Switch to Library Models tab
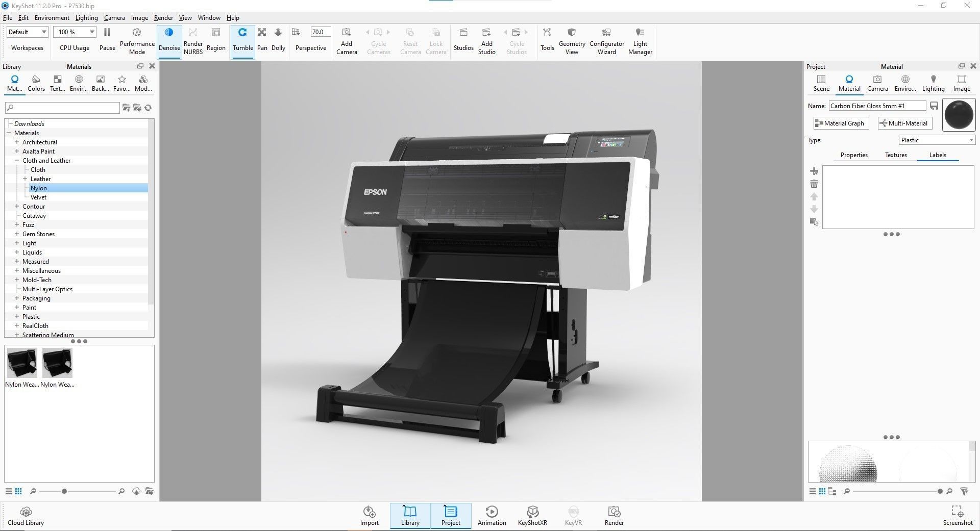Viewport: 980px width, 531px height. [x=143, y=83]
